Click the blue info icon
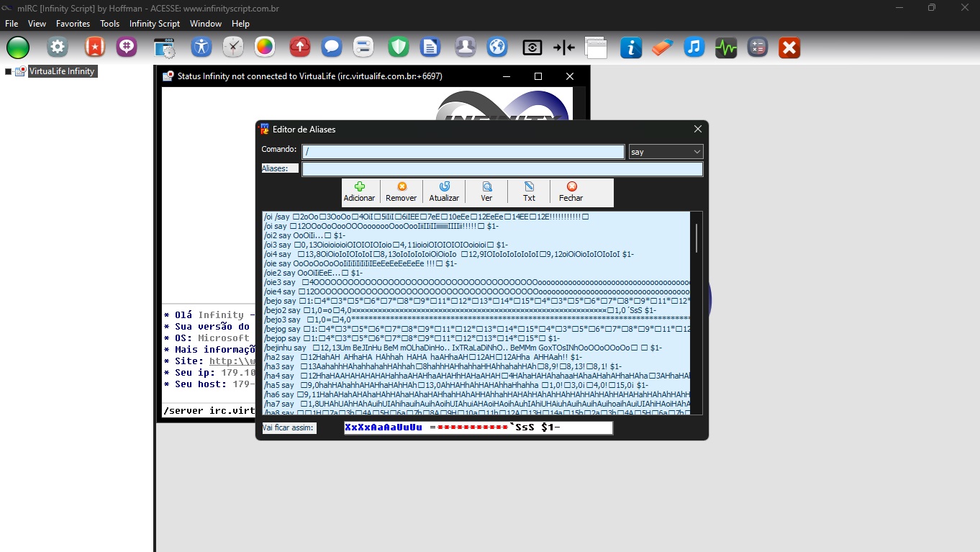Viewport: 980px width, 552px height. pyautogui.click(x=631, y=47)
